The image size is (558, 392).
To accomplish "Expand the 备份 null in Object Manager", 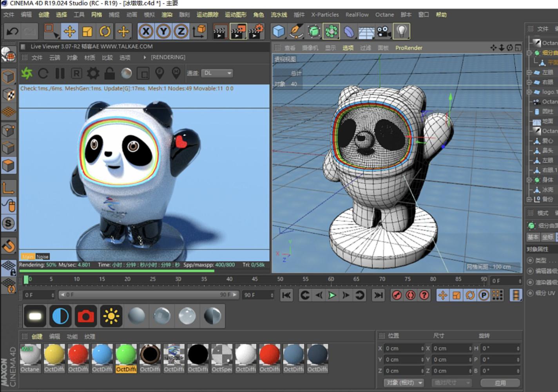I will point(529,199).
